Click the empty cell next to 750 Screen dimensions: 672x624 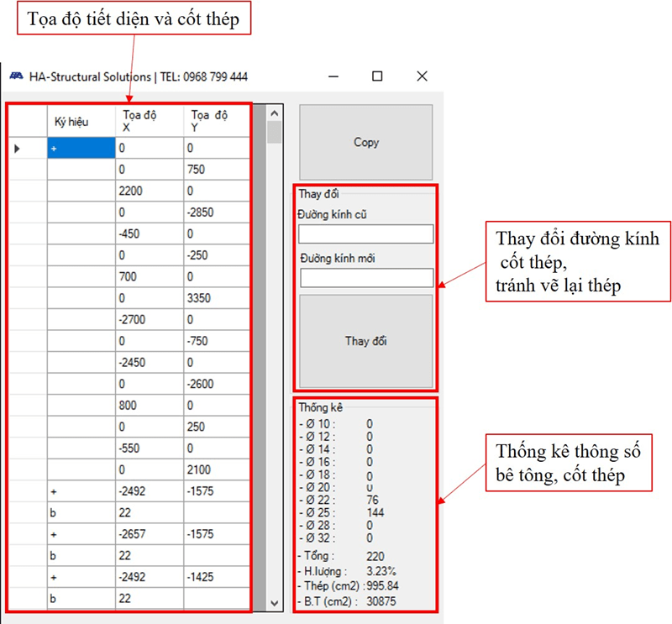pos(80,169)
